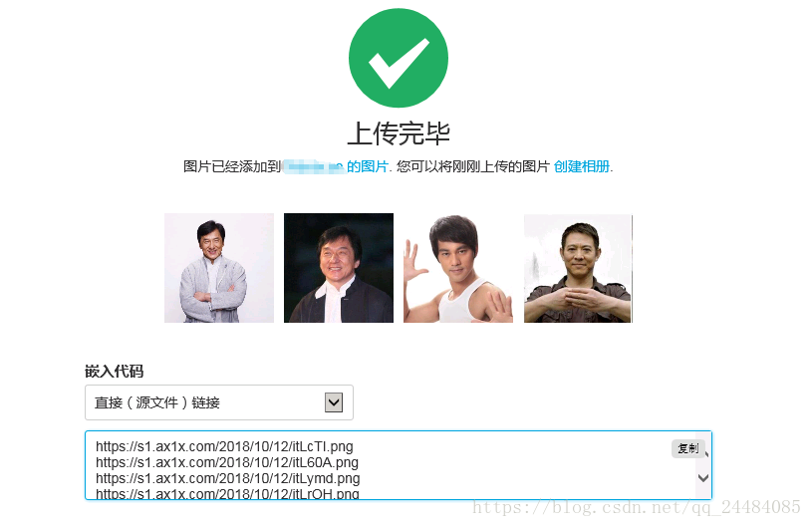The width and height of the screenshot is (812, 527).
Task: Select thumbnail of man on dark background
Action: pyautogui.click(x=339, y=268)
